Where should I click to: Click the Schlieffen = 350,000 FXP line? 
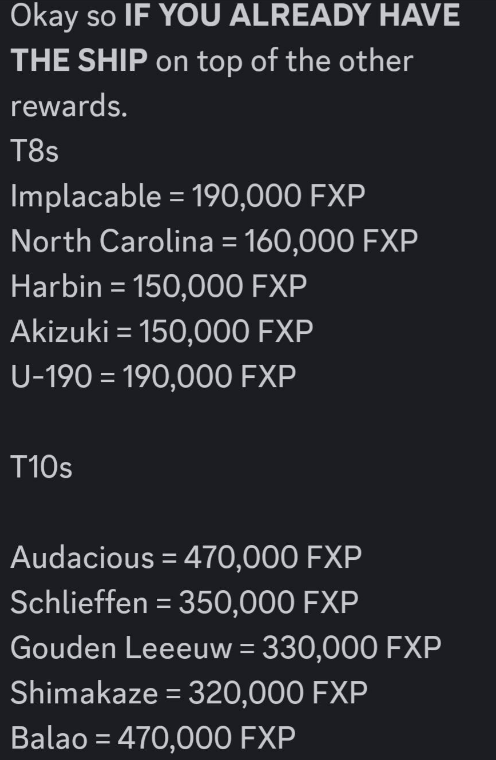coord(184,602)
